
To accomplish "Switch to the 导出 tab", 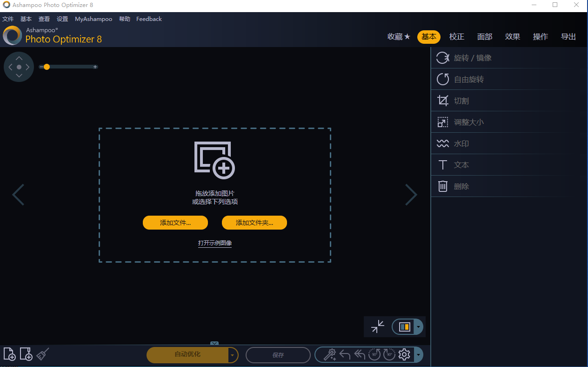I will [x=568, y=37].
